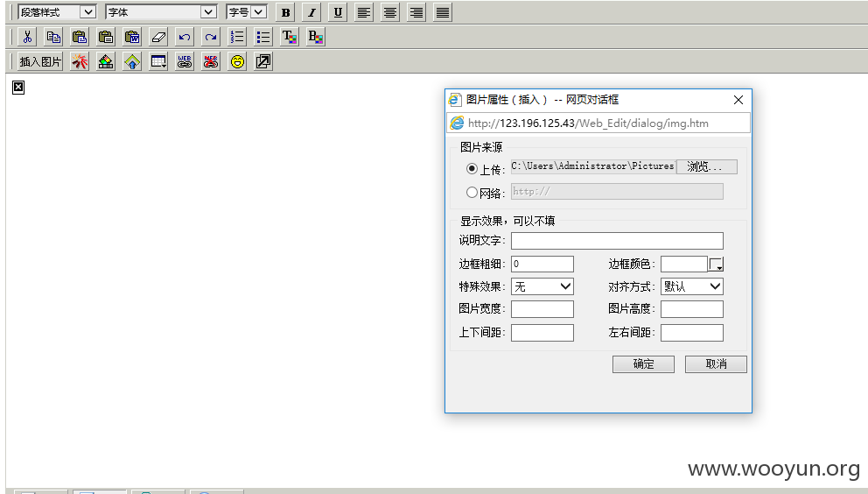868x494 pixels.
Task: Open the background color picker
Action: pyautogui.click(x=316, y=37)
